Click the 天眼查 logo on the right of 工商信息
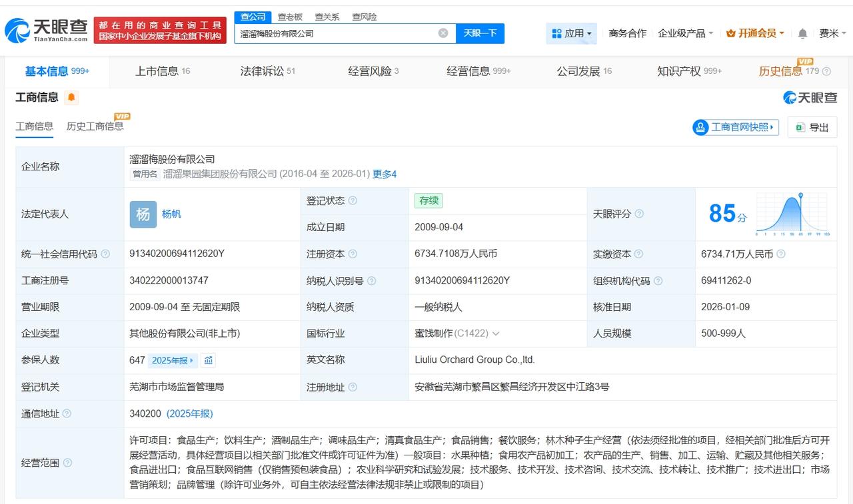853x504 pixels. point(810,98)
